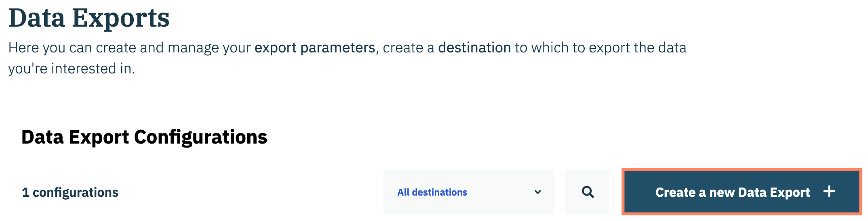Click the Data Exports page title
868x221 pixels.
[89, 18]
